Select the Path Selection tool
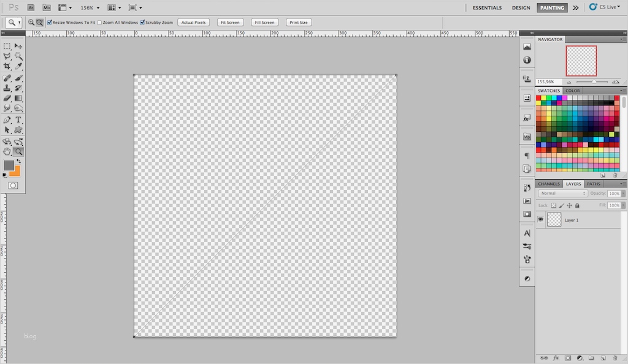 [x=7, y=129]
